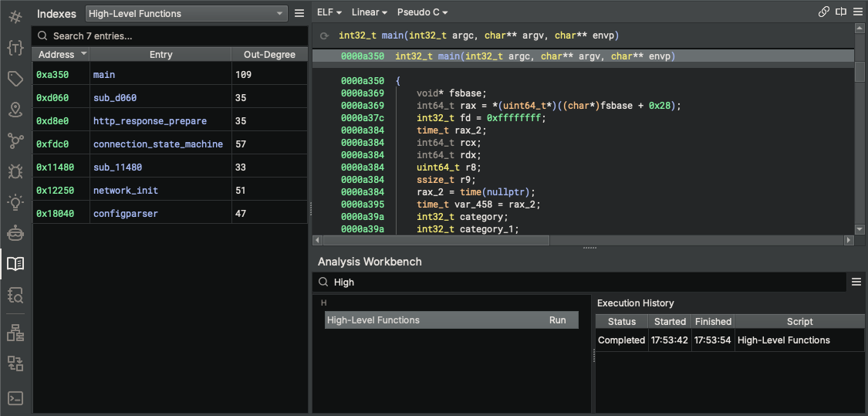Sort by the Address column header
The height and width of the screenshot is (416, 868).
[x=61, y=54]
